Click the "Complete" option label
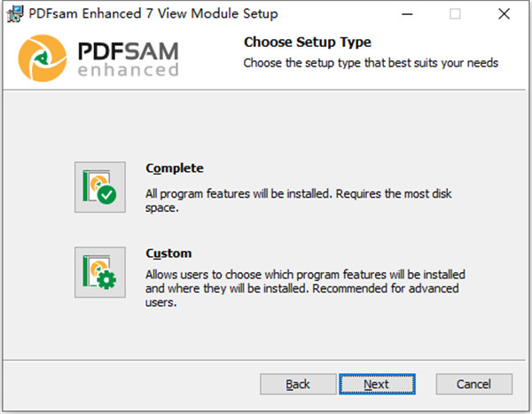 pyautogui.click(x=175, y=168)
